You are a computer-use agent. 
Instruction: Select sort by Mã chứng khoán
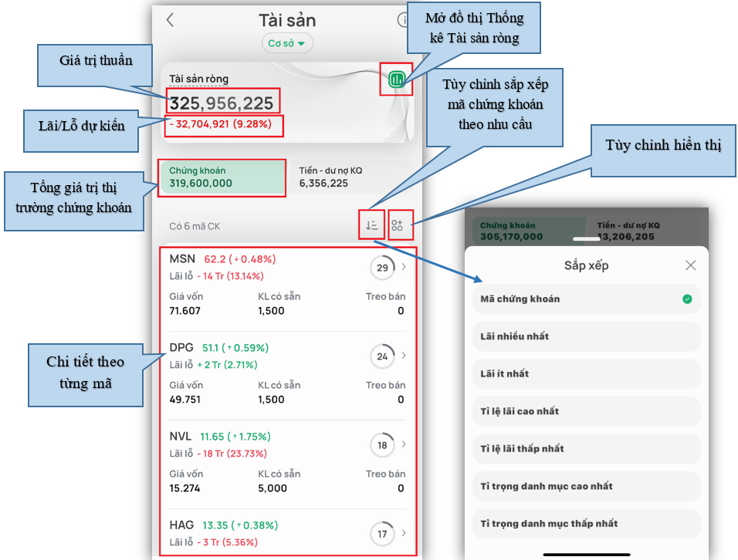[587, 299]
